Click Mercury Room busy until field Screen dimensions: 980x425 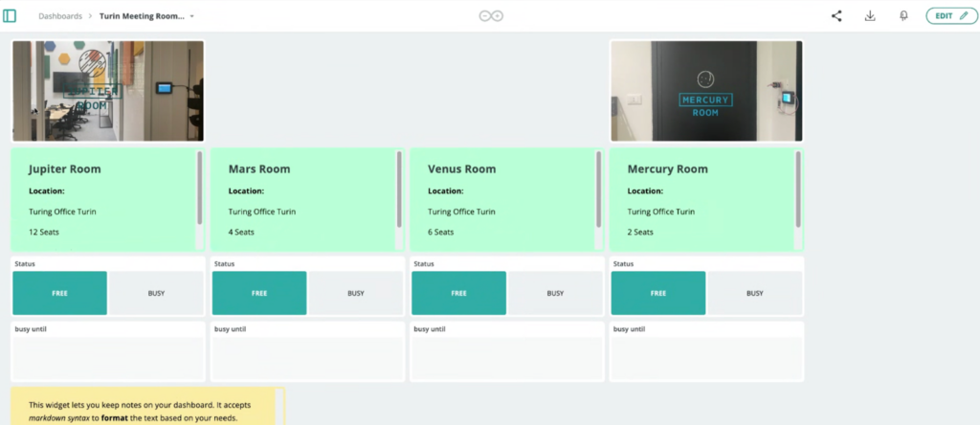click(706, 358)
